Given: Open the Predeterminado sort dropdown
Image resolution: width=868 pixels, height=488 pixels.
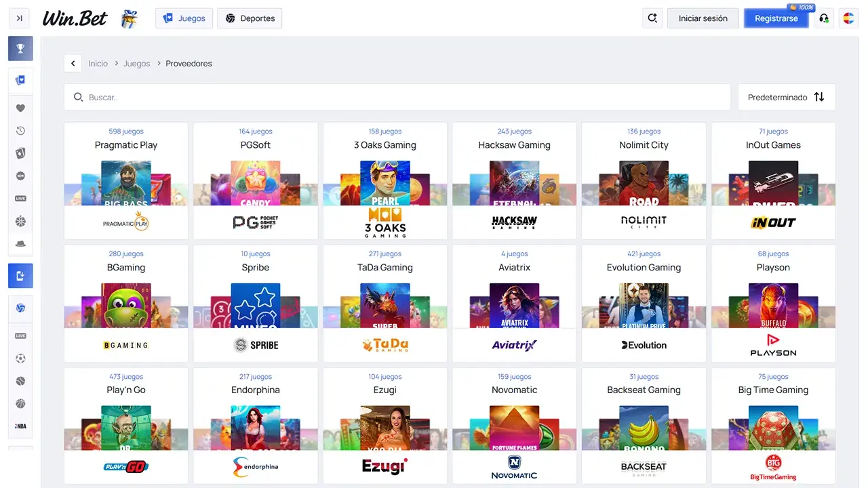Looking at the screenshot, I should (x=787, y=97).
